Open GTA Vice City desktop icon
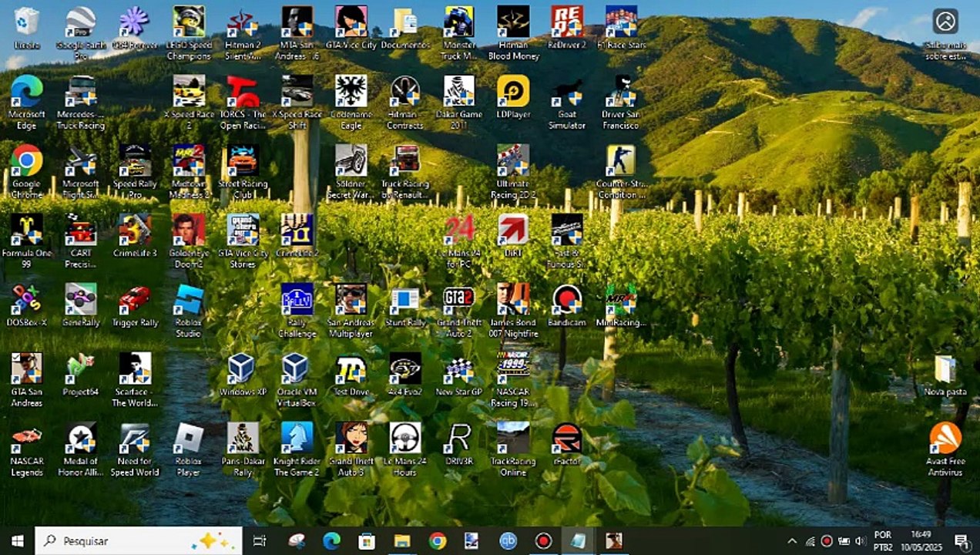The height and width of the screenshot is (555, 980). (x=351, y=29)
